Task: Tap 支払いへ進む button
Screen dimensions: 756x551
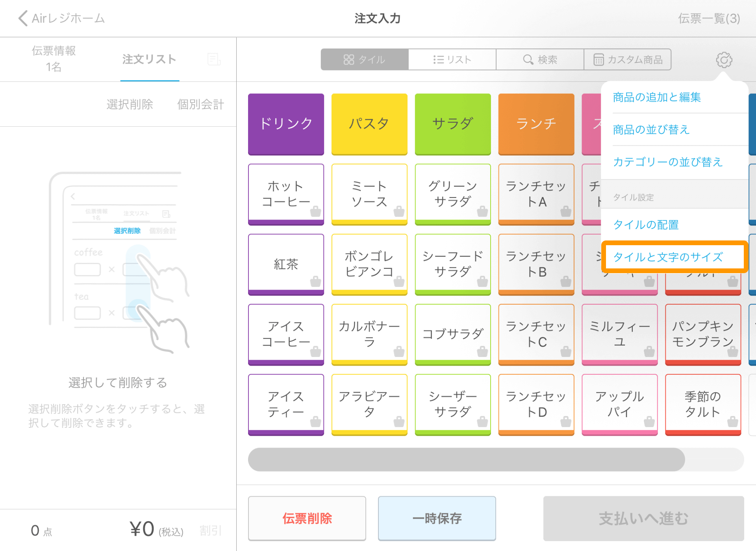Action: pyautogui.click(x=644, y=518)
